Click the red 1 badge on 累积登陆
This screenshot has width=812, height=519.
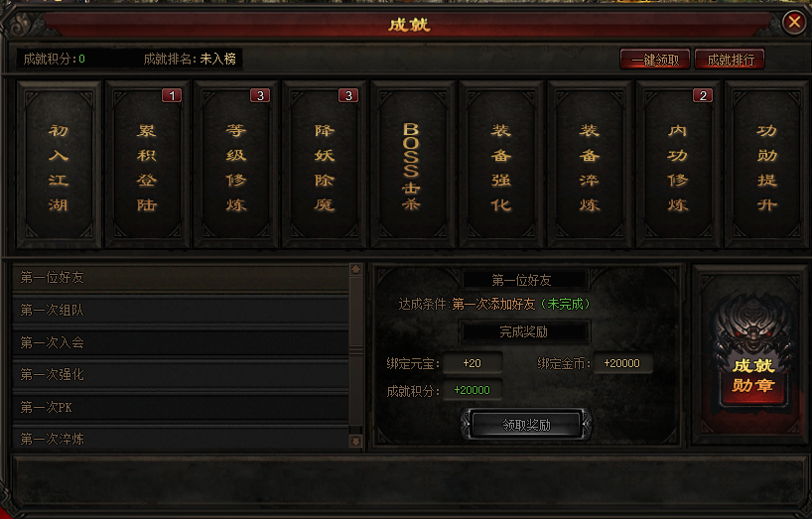[172, 95]
